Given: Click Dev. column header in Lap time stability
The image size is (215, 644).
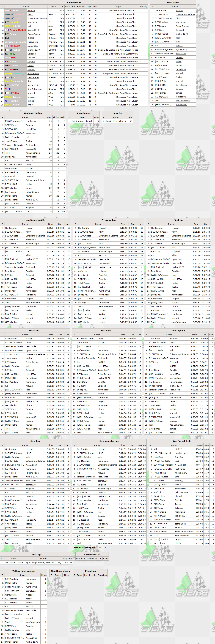Looking at the screenshot, I should coord(50,224).
